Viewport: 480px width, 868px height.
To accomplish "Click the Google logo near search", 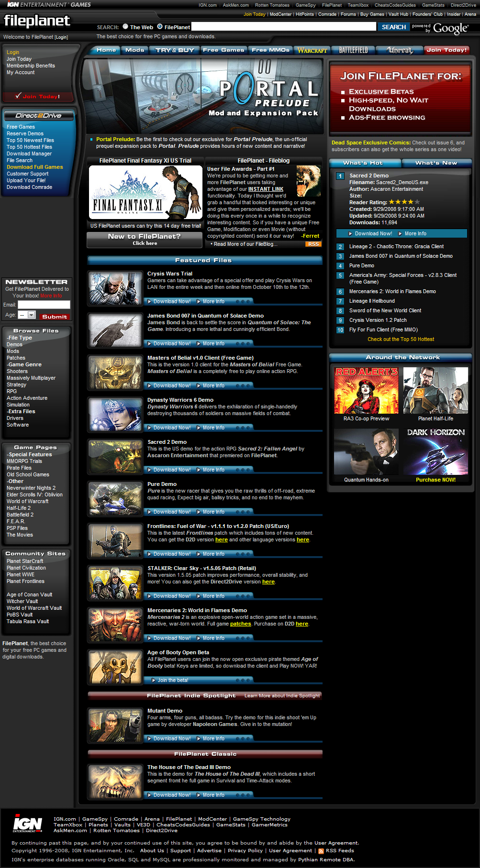I will pyautogui.click(x=450, y=29).
